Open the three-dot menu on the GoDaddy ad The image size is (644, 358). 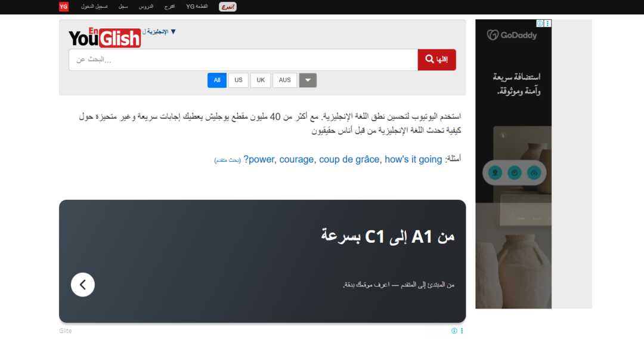[x=547, y=23]
